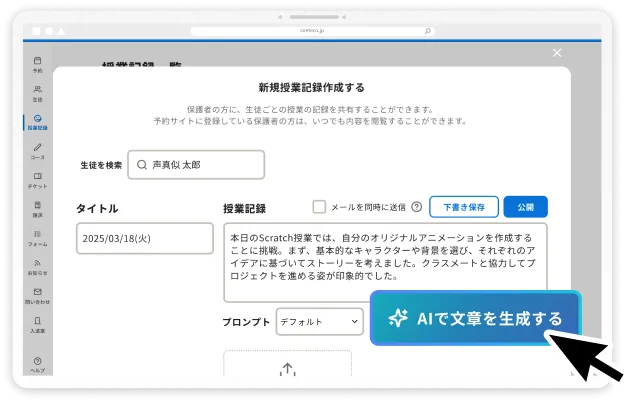
Task: Click 授業記録 text area
Action: coord(385,262)
